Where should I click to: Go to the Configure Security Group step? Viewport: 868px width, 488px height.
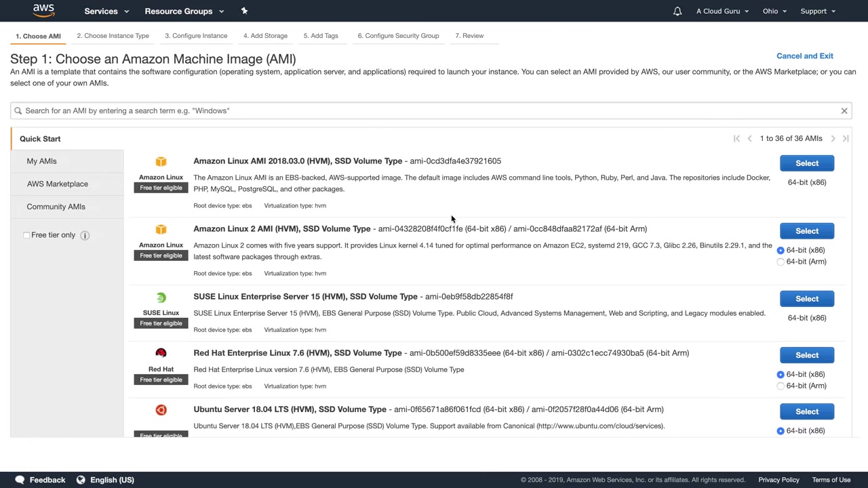point(398,36)
